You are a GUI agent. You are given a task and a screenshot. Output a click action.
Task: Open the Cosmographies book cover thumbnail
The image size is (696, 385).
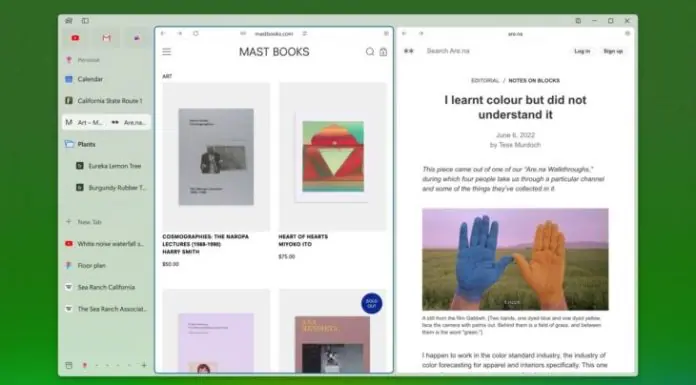click(x=216, y=157)
